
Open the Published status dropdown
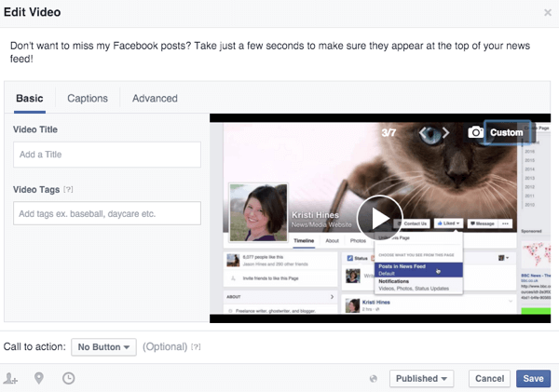pos(421,378)
